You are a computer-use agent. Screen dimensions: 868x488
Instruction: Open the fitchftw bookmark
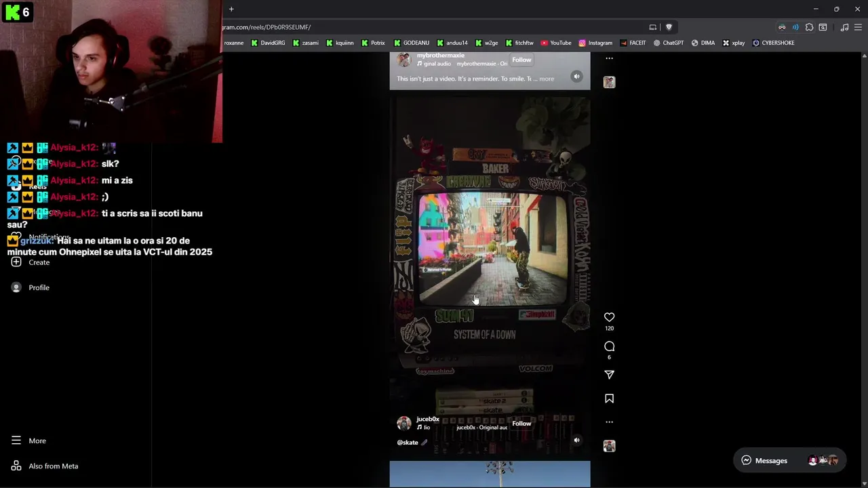click(x=519, y=43)
